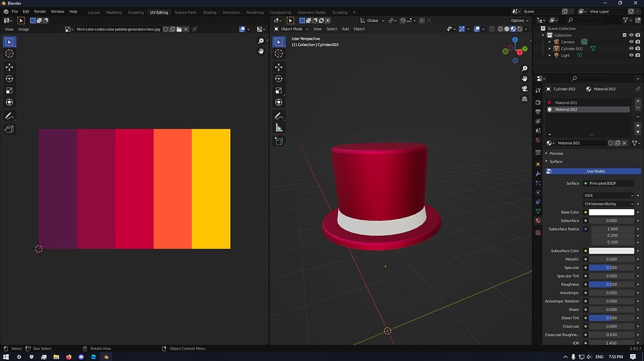644x361 pixels.
Task: Select the Scale tool in 3D viewport
Action: (279, 90)
